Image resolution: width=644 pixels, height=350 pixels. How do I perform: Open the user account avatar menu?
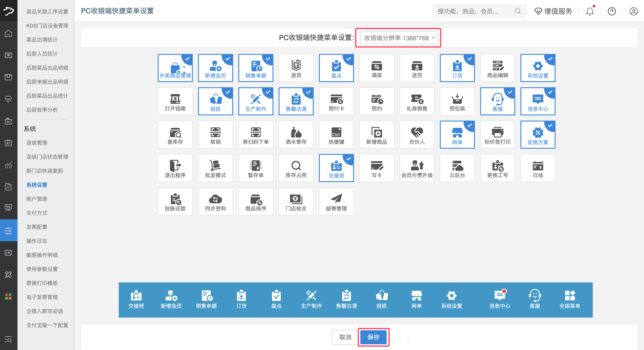click(633, 11)
